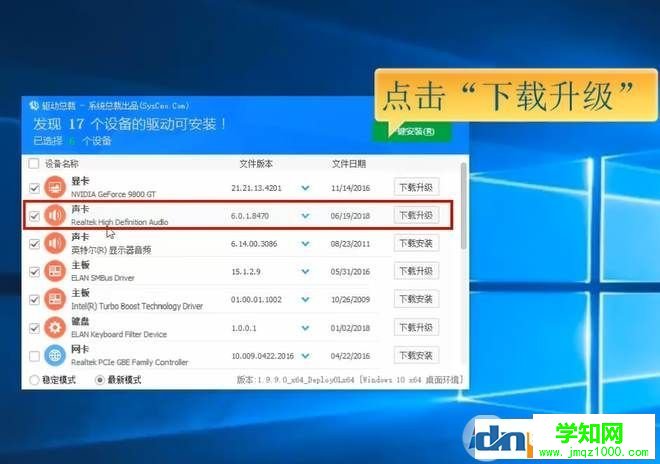
Task: Open version dropdown for 21.21.13.4201
Action: (306, 188)
